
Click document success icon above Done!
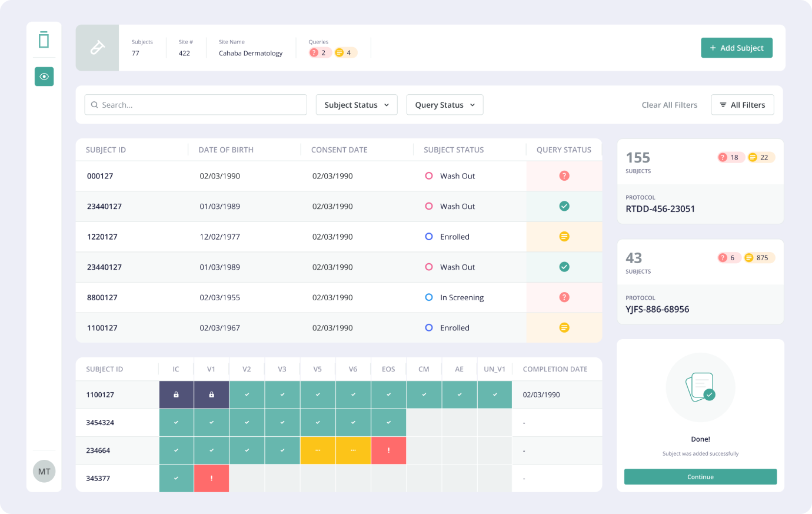click(700, 387)
